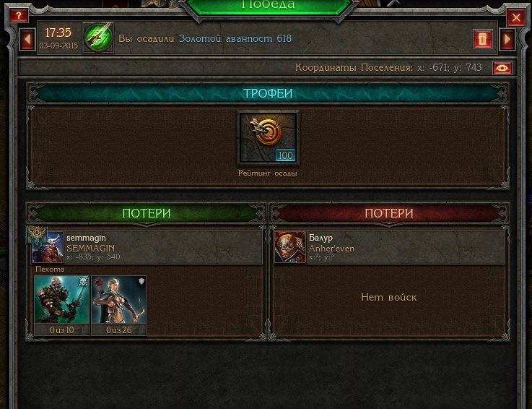Click the Балур enemy portrait
The width and height of the screenshot is (532, 409).
290,247
